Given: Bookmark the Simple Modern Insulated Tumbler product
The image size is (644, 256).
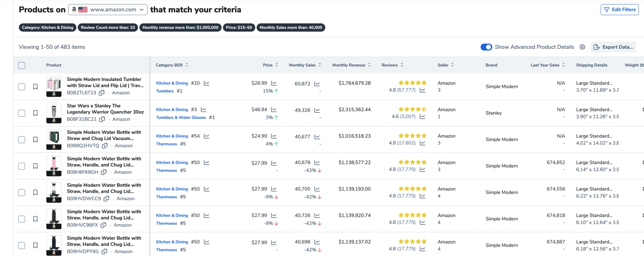Looking at the screenshot, I should coord(35,87).
